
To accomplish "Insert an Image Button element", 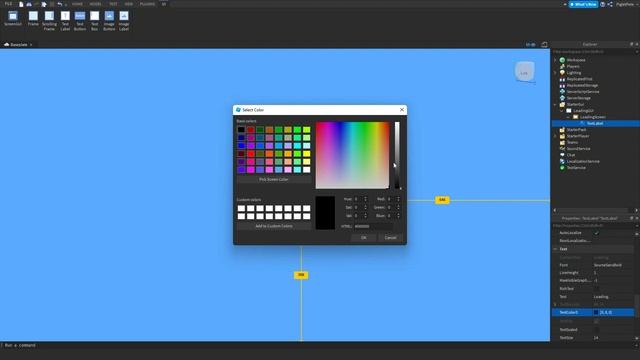I will tap(109, 21).
